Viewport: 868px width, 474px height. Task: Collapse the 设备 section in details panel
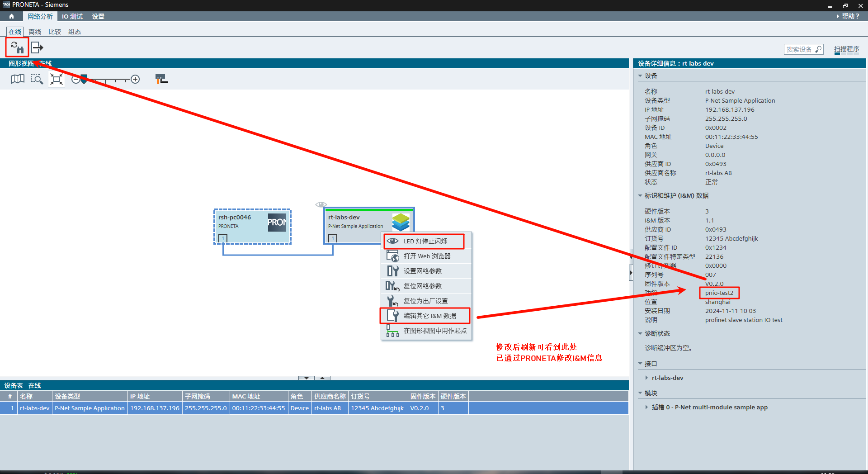pos(640,76)
